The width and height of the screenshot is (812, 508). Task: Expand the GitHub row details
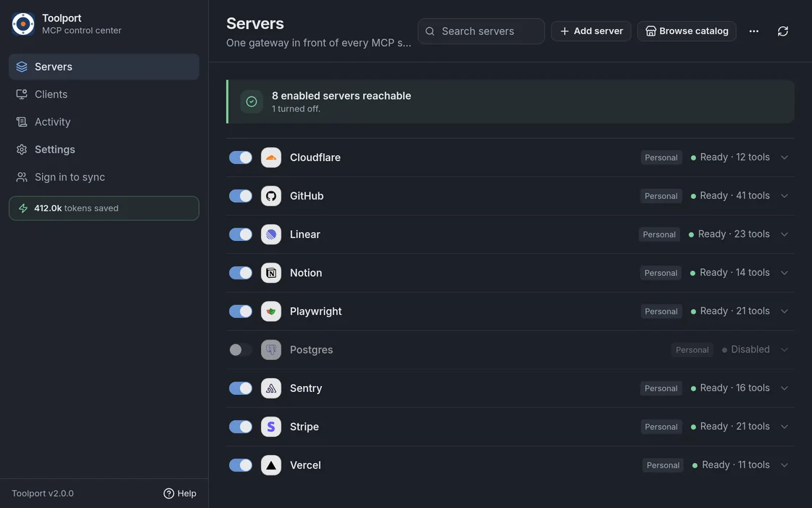(784, 196)
